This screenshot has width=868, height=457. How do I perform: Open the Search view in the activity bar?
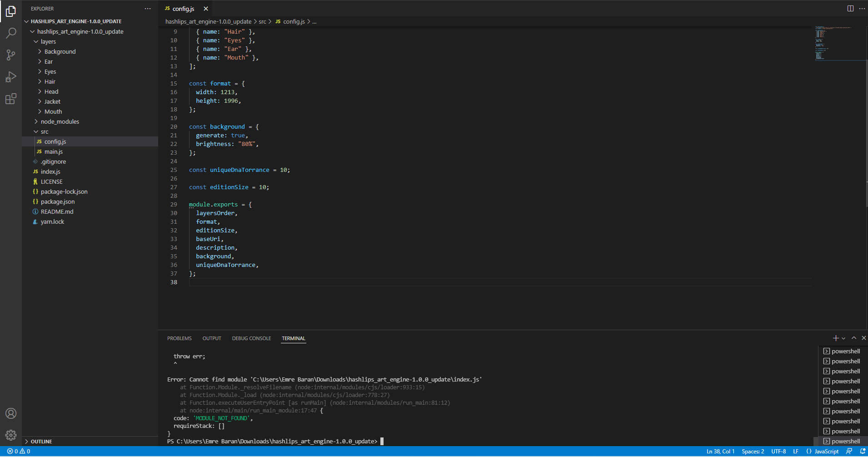(x=11, y=33)
